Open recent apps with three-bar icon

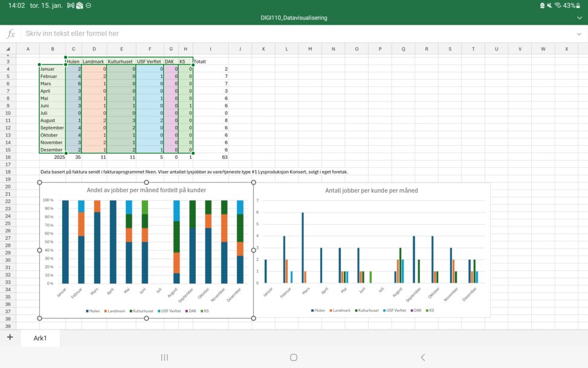click(x=164, y=357)
